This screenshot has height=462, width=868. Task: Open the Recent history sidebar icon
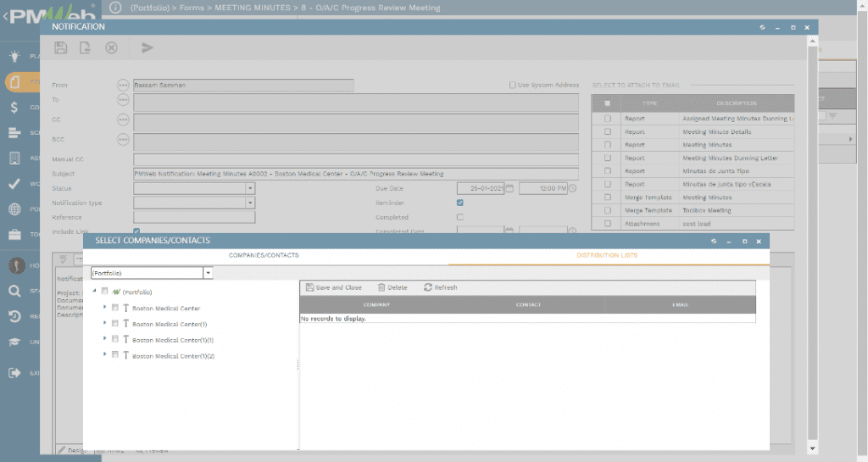[x=15, y=316]
